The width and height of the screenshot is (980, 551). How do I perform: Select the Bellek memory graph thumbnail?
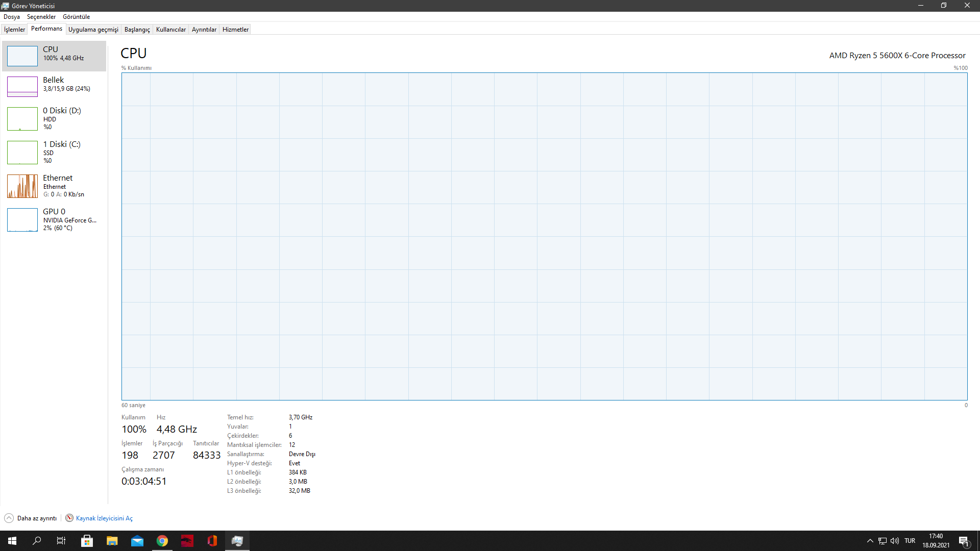[22, 87]
